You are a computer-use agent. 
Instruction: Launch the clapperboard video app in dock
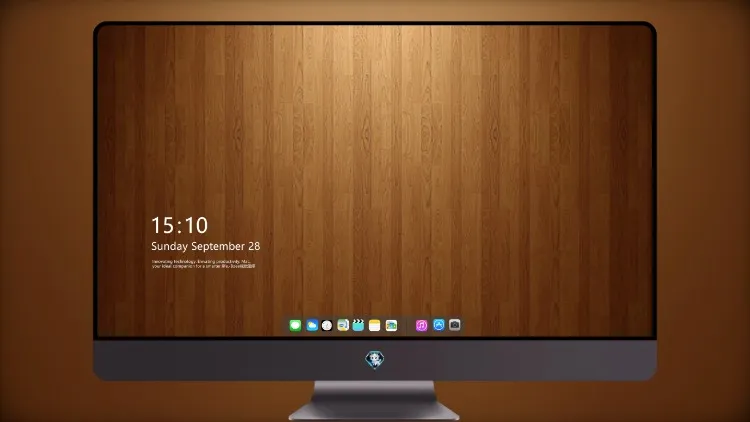point(358,325)
